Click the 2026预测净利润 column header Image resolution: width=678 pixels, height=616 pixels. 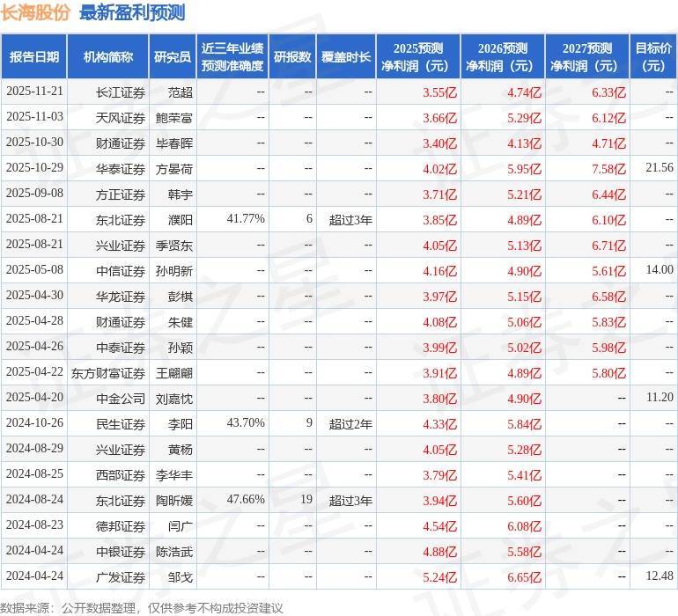(503, 57)
